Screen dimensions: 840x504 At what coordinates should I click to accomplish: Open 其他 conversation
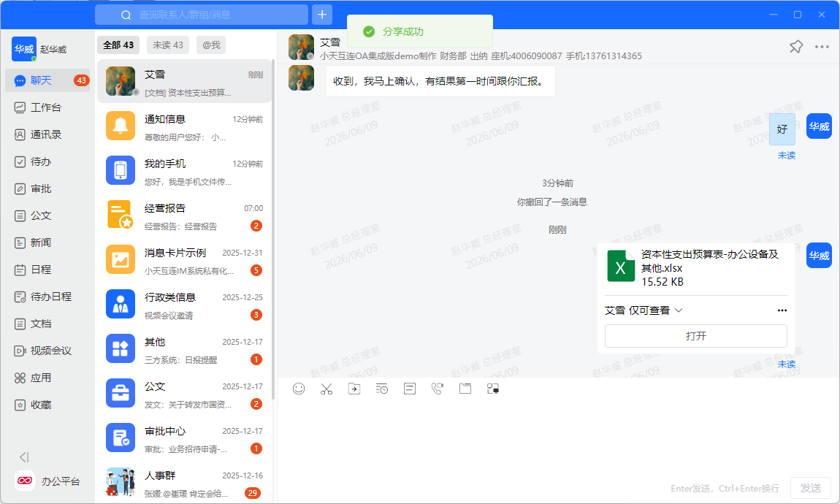[x=184, y=348]
